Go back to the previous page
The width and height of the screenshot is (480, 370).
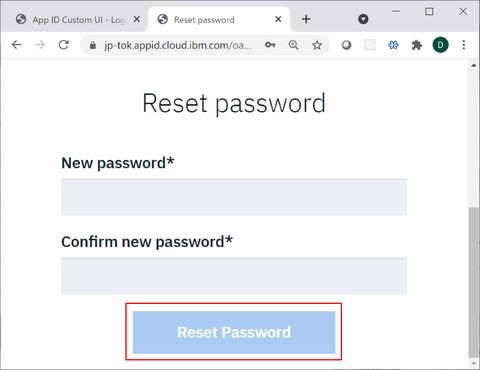tap(16, 45)
